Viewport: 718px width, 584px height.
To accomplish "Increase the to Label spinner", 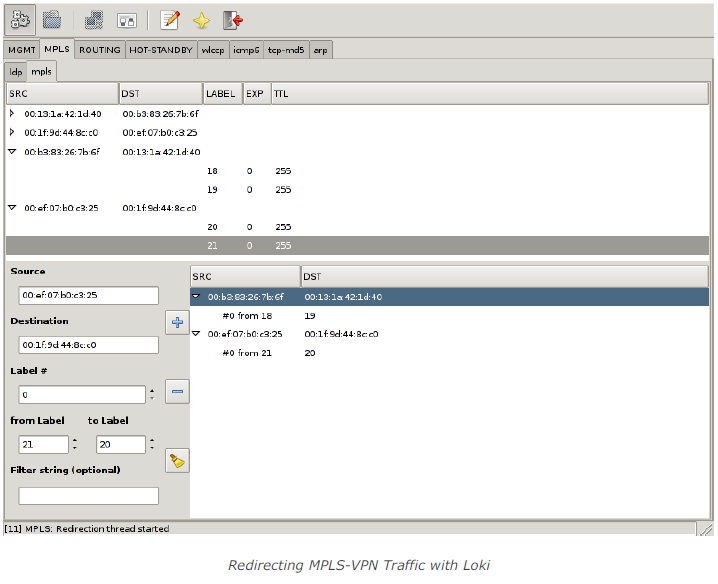I will point(152,441).
